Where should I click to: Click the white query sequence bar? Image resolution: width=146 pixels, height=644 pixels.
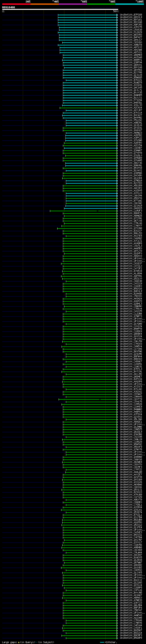[60, 10]
